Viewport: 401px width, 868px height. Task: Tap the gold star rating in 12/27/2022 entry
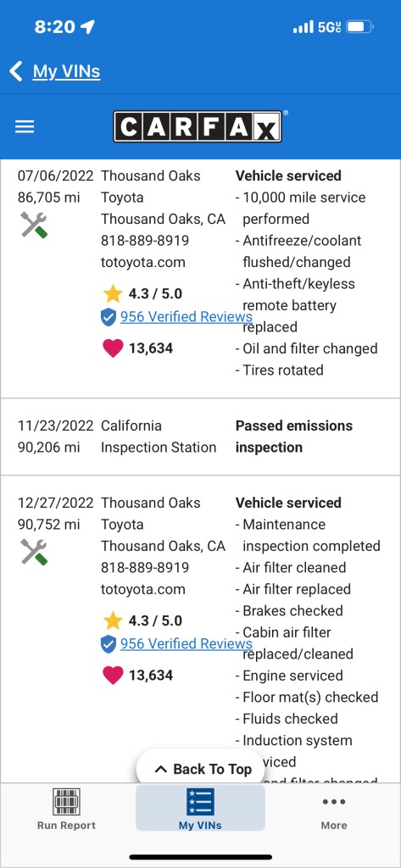(x=113, y=621)
